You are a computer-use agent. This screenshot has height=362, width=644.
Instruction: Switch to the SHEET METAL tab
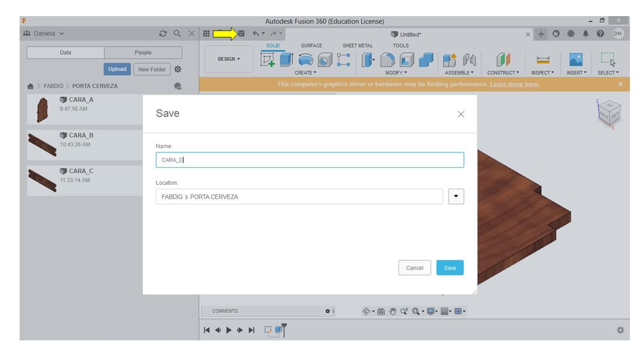[x=358, y=46]
